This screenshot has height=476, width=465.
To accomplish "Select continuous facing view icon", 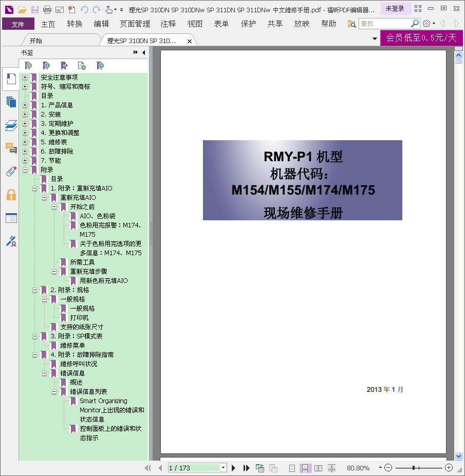I will click(331, 468).
